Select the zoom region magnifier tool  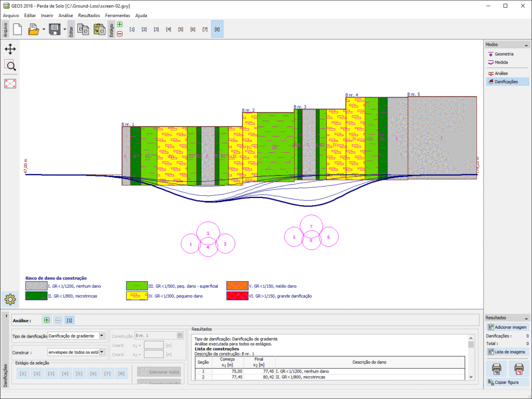(x=10, y=65)
